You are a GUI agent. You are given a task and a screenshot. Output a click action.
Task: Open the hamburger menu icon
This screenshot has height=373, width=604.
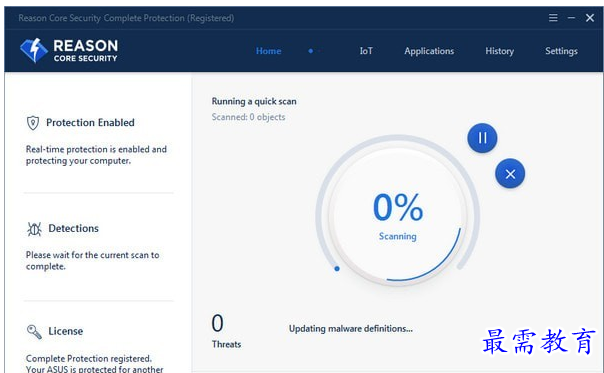553,18
